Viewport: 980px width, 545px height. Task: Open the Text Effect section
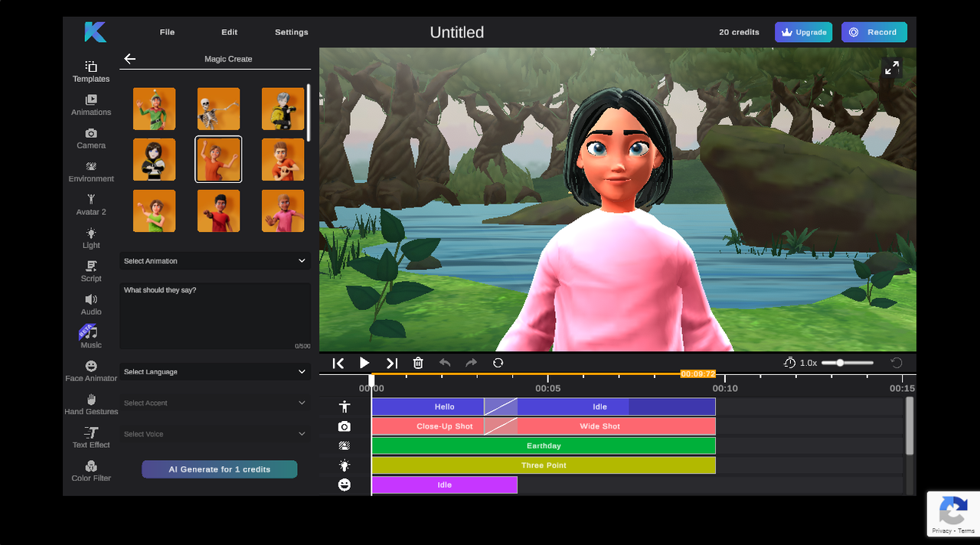pyautogui.click(x=91, y=437)
